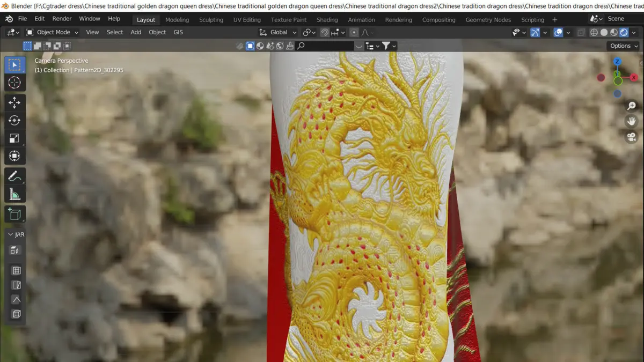Switch to Modeling workspace tab
Image resolution: width=644 pixels, height=362 pixels.
click(177, 20)
